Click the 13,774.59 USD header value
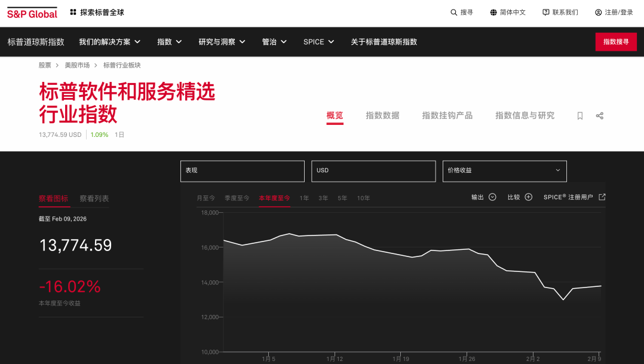 (60, 134)
